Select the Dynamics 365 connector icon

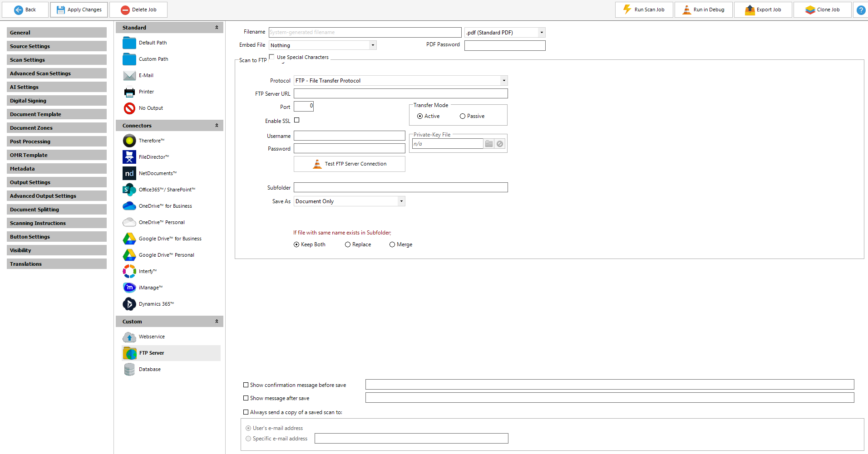pyautogui.click(x=129, y=304)
